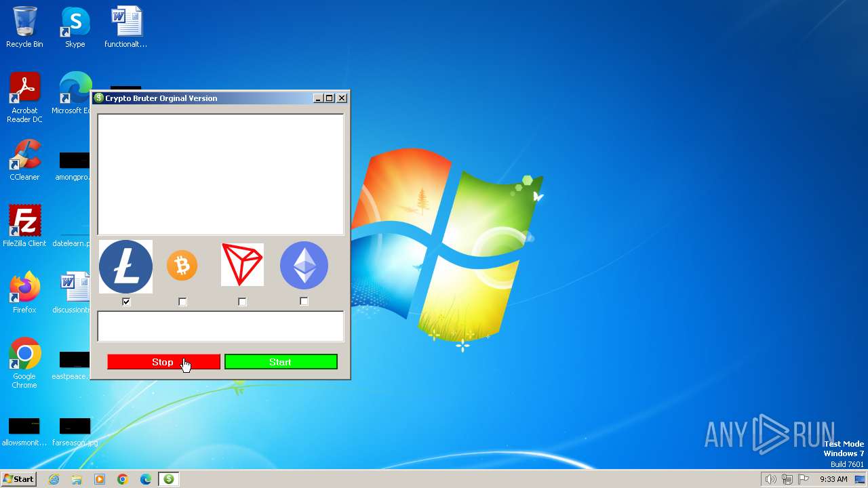
Task: Select the CCleaner desktop icon
Action: point(24,160)
